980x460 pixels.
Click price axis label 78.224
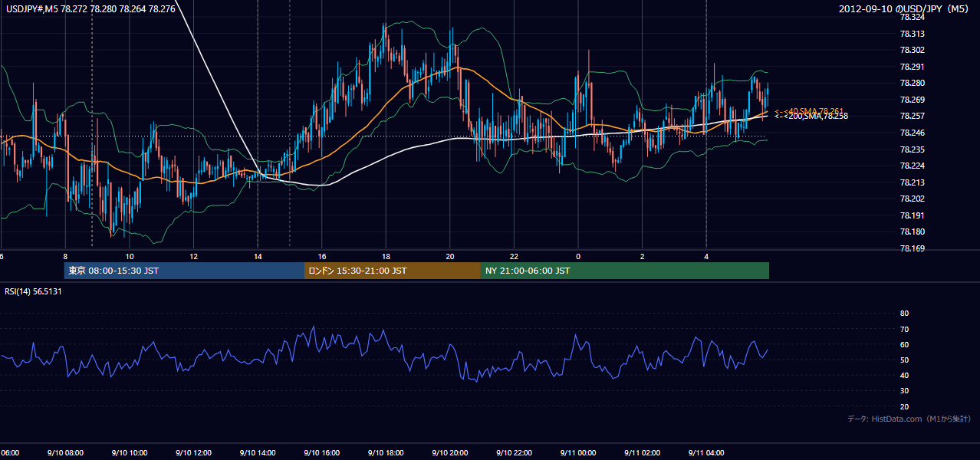[x=912, y=166]
